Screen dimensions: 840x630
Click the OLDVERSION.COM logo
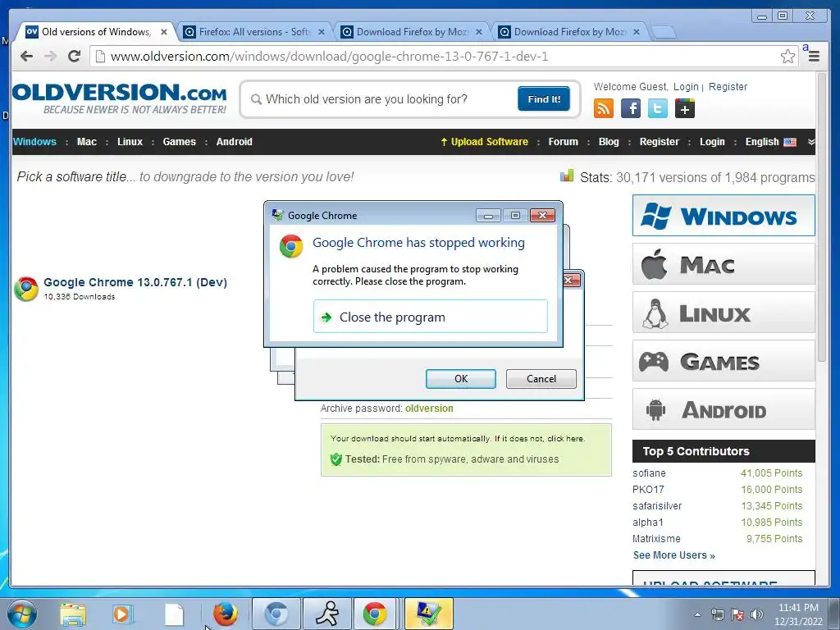pos(120,98)
